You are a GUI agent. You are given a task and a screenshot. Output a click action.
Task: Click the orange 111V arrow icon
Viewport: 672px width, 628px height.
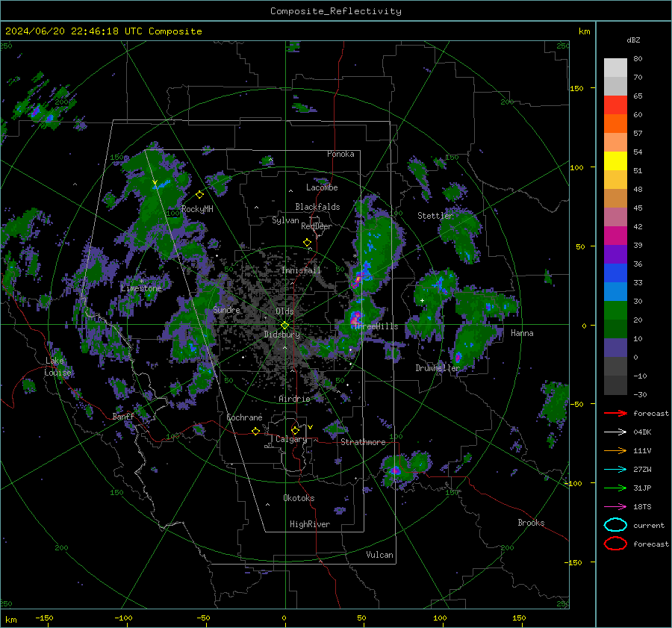click(615, 450)
